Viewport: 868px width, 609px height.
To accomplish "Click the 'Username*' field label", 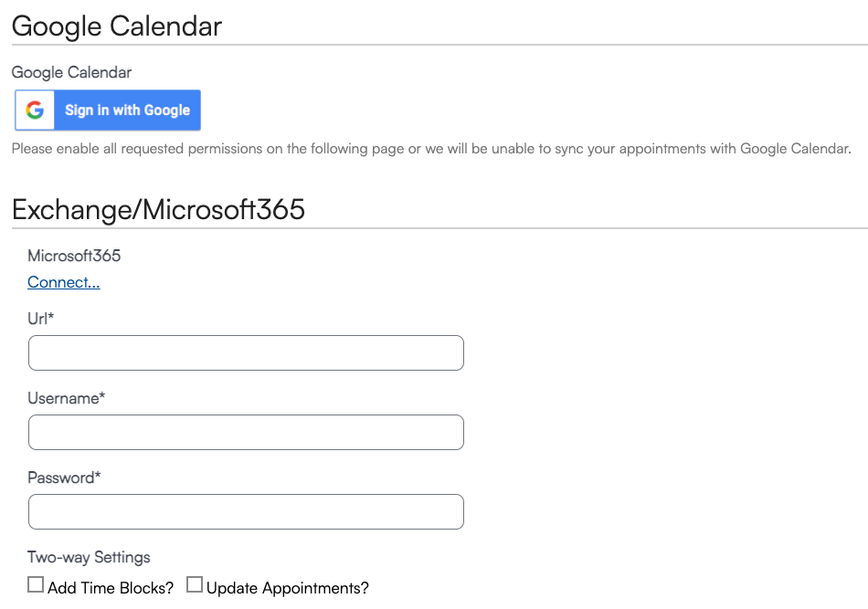I will (67, 398).
